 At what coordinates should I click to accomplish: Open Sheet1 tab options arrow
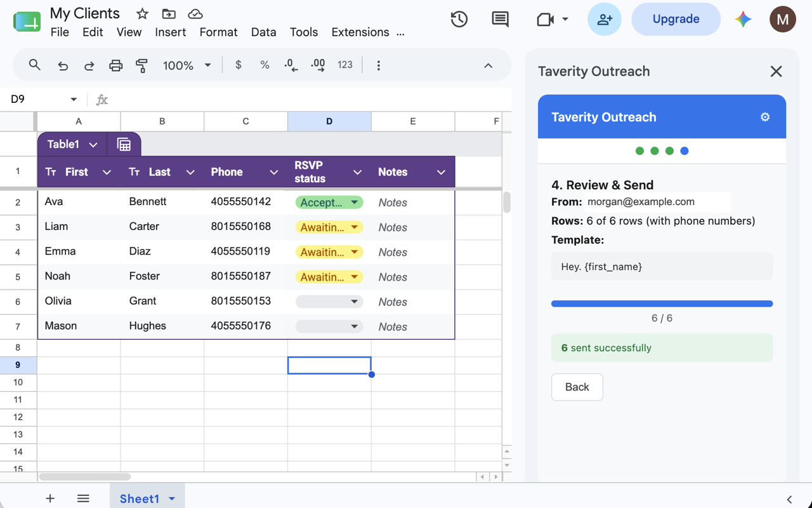click(172, 499)
